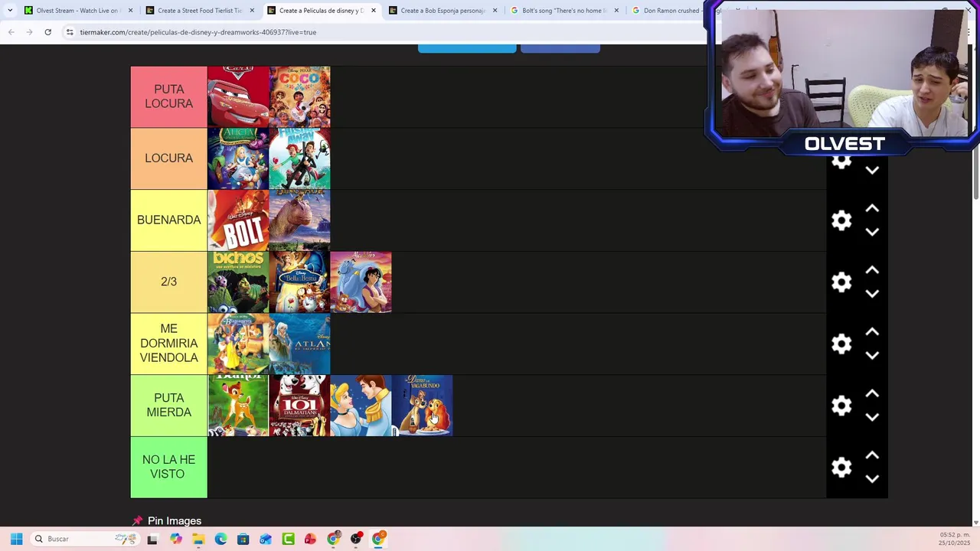Launch Copilot from the taskbar
This screenshot has height=551, width=980.
[x=176, y=539]
